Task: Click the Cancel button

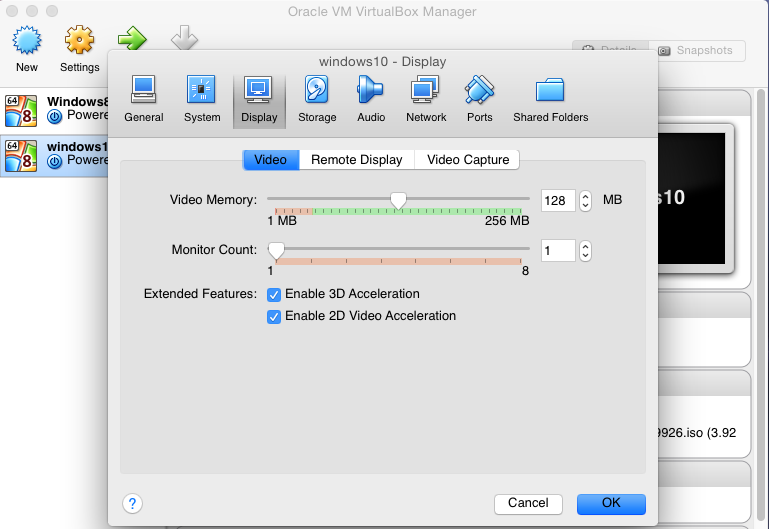Action: pos(528,503)
